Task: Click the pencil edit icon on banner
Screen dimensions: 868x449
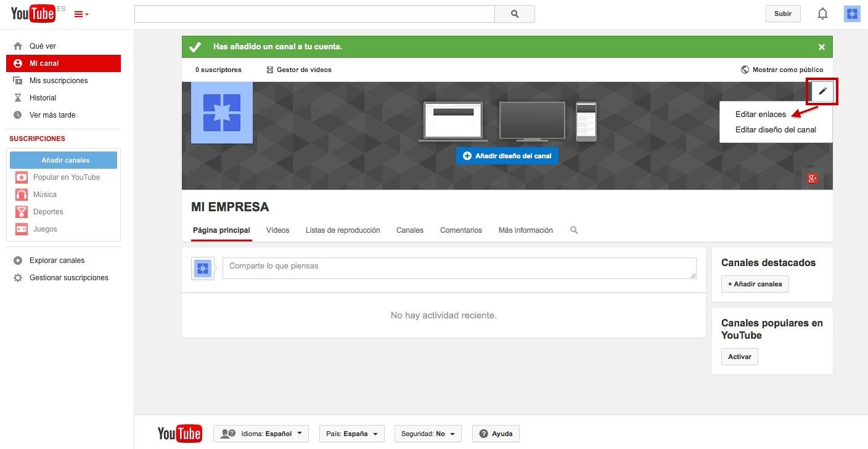Action: (822, 91)
